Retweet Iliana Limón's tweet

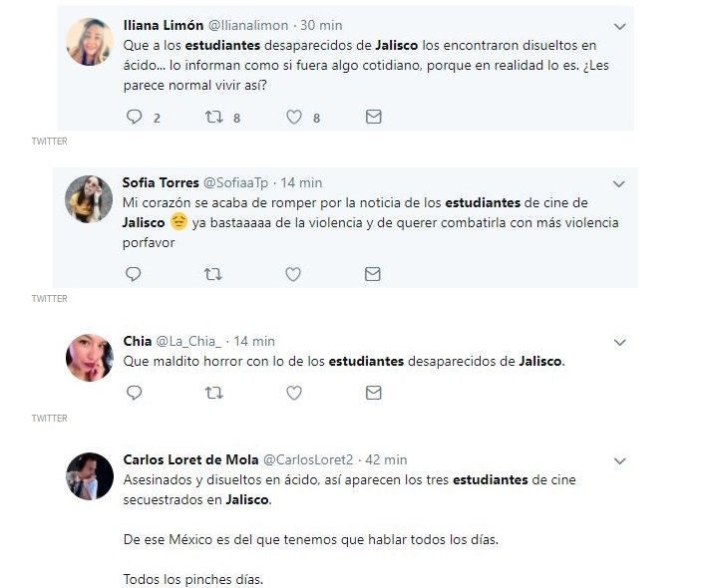click(213, 117)
